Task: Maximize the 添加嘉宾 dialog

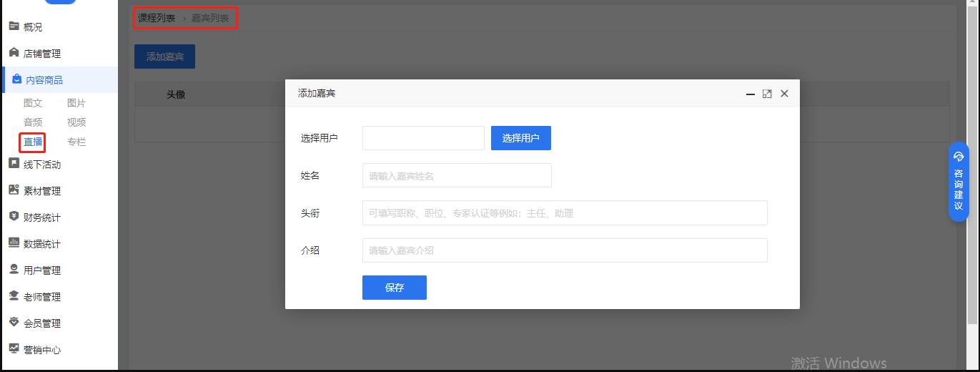Action: tap(767, 94)
